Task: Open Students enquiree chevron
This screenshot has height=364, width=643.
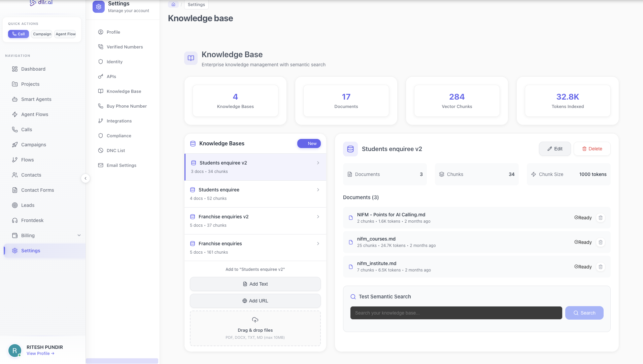Action: point(318,190)
